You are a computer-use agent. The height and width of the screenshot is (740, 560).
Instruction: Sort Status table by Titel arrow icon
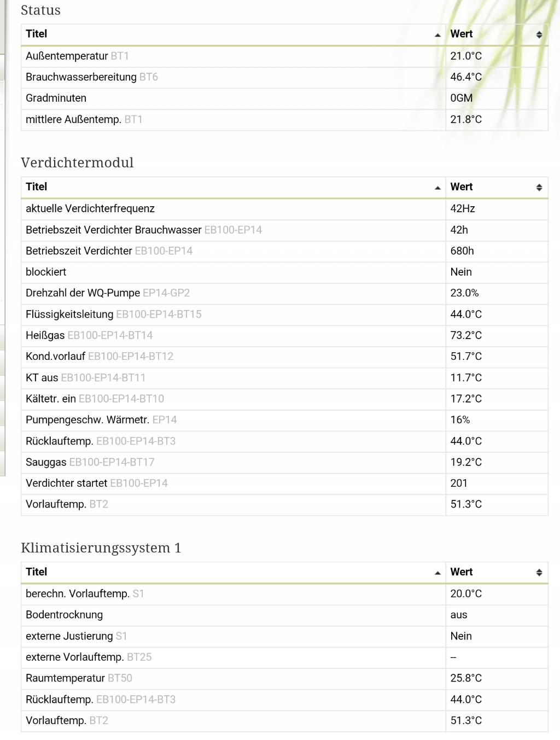pos(437,35)
